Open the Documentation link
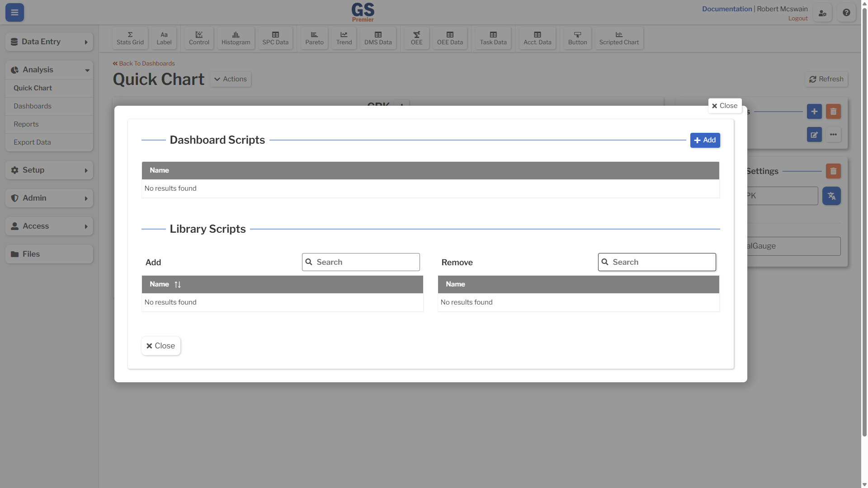The height and width of the screenshot is (488, 868). coord(727,9)
